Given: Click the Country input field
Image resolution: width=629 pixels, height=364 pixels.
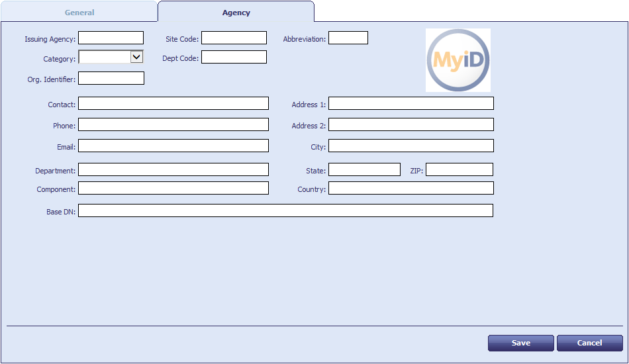Looking at the screenshot, I should click(411, 188).
